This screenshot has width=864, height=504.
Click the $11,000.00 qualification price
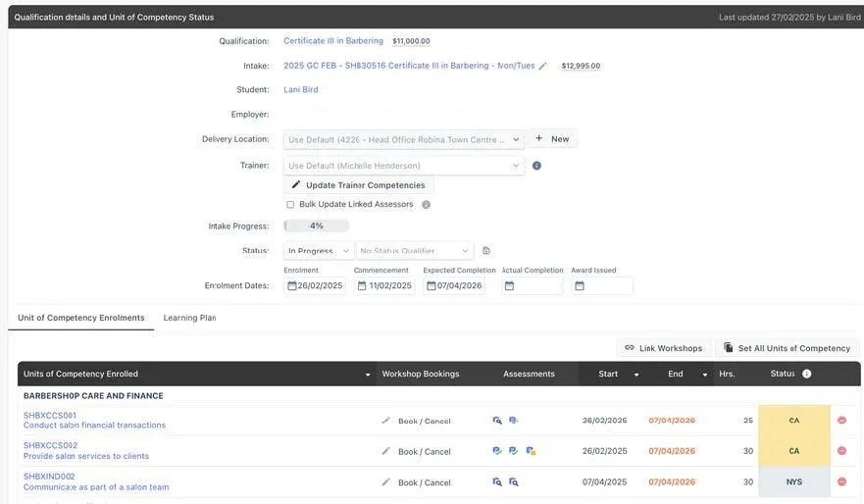coord(411,41)
